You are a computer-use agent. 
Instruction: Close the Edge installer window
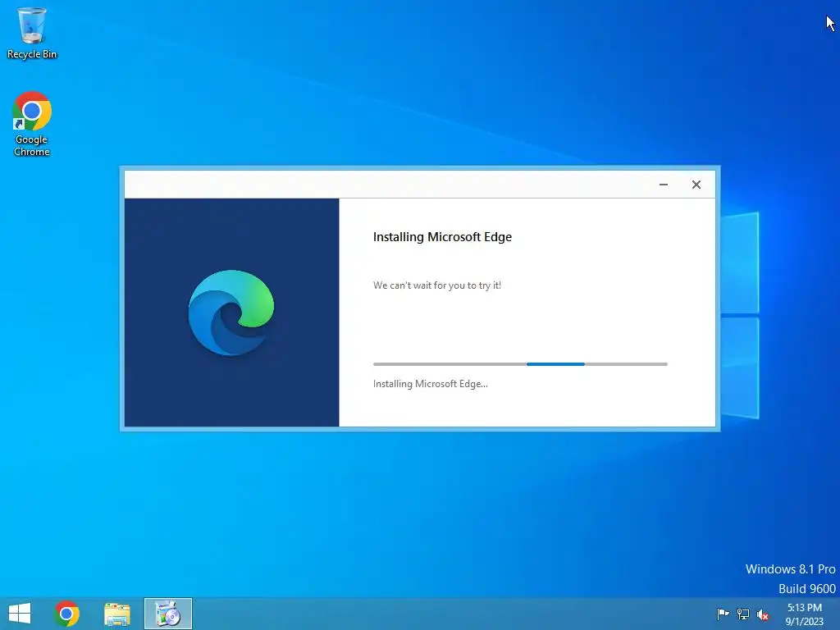(x=696, y=185)
